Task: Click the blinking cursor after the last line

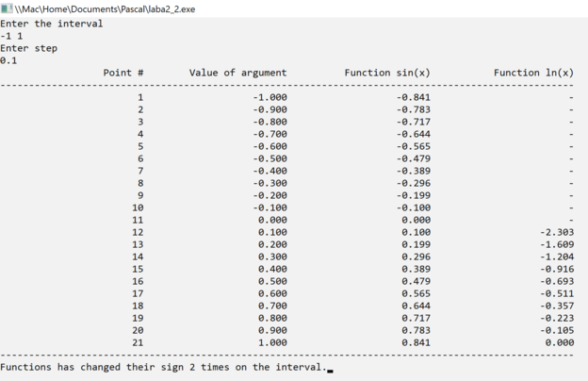Action: 331,370
